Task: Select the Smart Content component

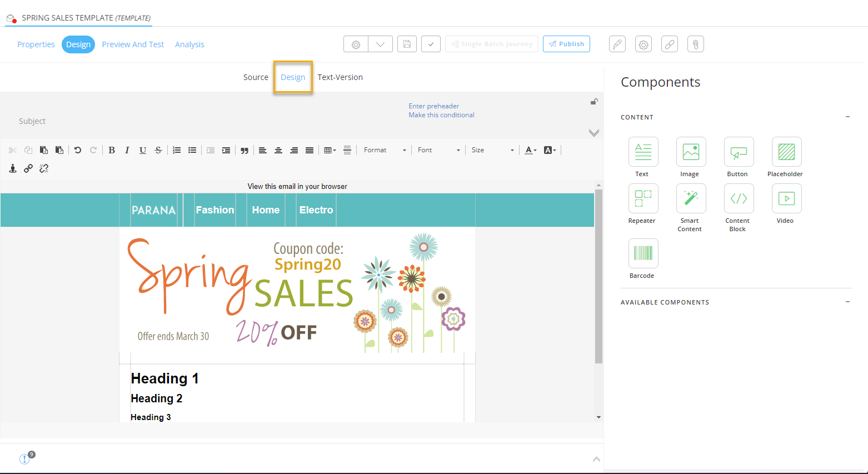Action: [691, 199]
